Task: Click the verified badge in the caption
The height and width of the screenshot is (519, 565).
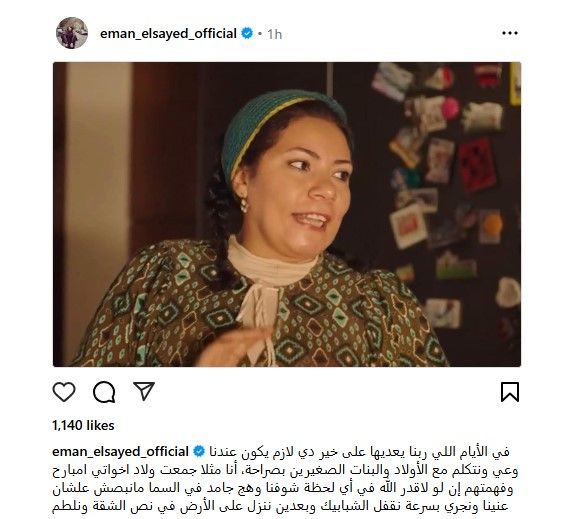Action: (x=199, y=452)
